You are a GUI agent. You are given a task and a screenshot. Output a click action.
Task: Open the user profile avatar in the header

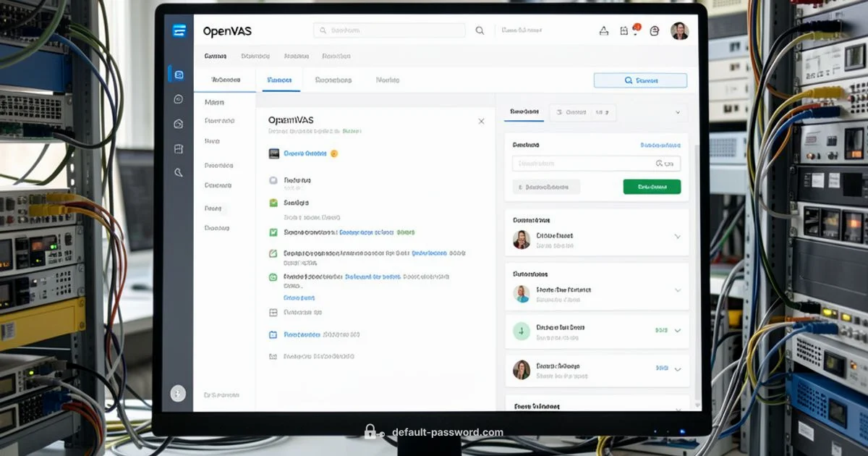[x=679, y=31]
